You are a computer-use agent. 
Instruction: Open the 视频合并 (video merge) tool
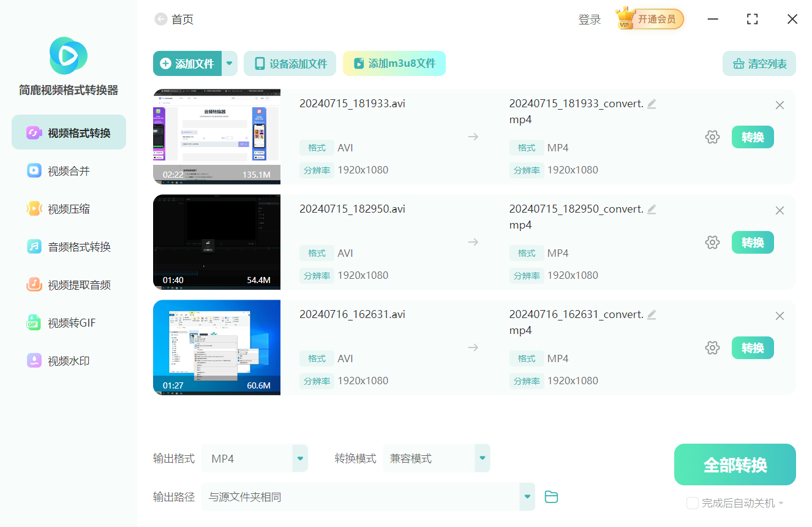tap(68, 170)
